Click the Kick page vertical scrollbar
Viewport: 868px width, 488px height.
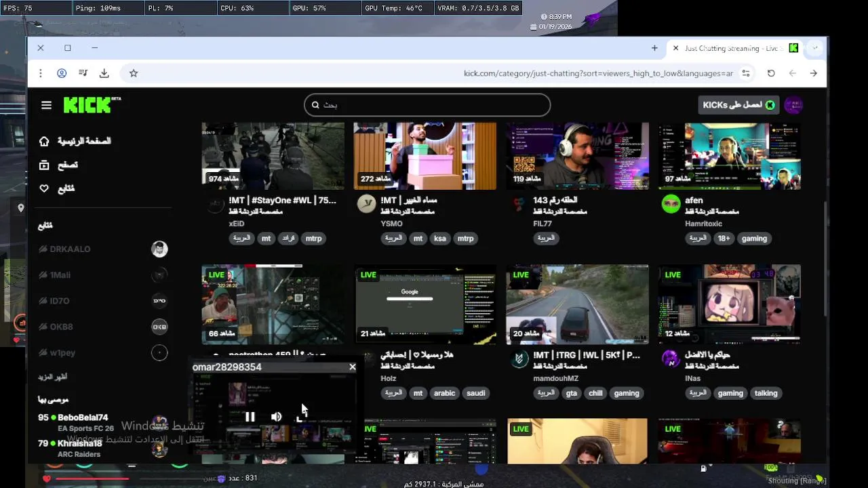pyautogui.click(x=825, y=258)
